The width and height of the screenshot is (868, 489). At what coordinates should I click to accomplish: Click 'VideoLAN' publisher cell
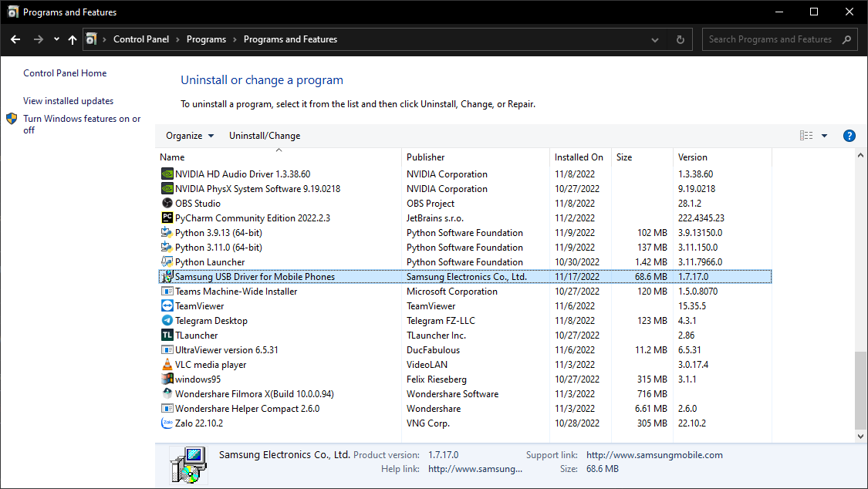(x=427, y=365)
